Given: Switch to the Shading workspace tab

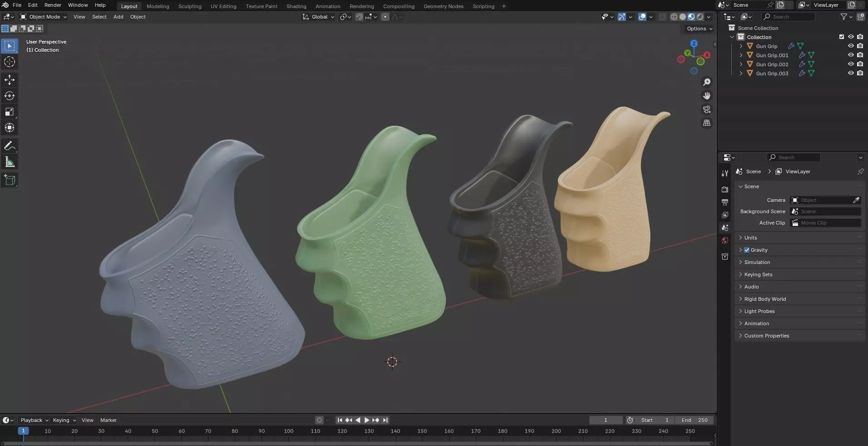Looking at the screenshot, I should [296, 6].
